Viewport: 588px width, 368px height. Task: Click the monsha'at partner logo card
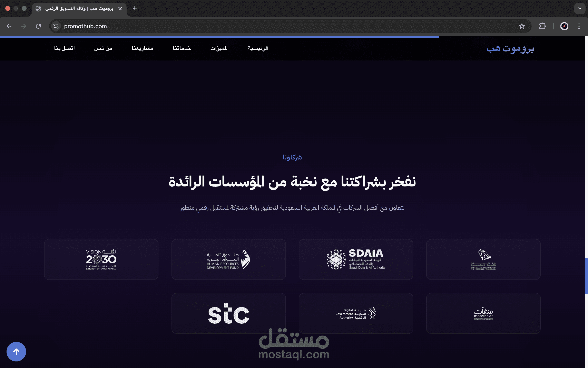(483, 313)
